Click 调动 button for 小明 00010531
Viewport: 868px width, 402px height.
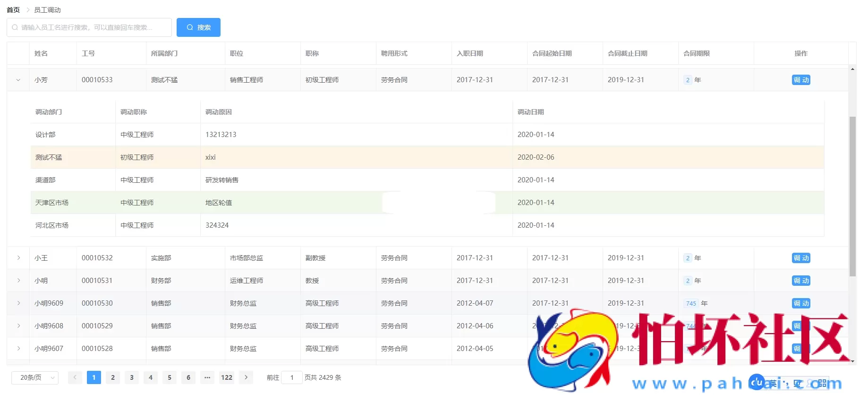[x=801, y=281]
